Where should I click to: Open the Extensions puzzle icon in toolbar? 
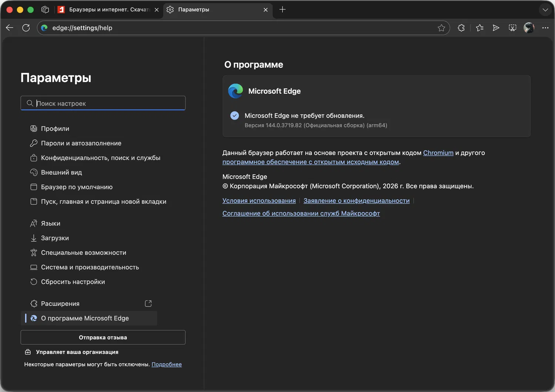click(461, 28)
